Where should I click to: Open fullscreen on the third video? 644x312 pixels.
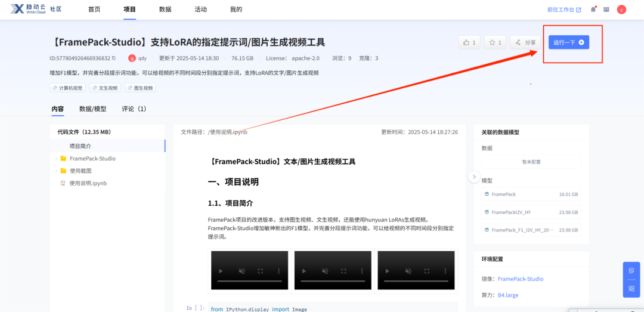[427, 271]
